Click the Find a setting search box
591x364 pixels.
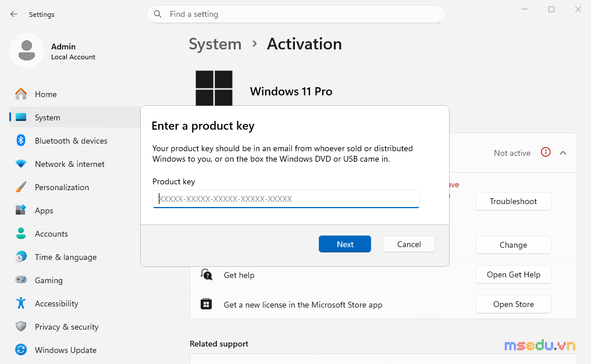click(x=296, y=14)
